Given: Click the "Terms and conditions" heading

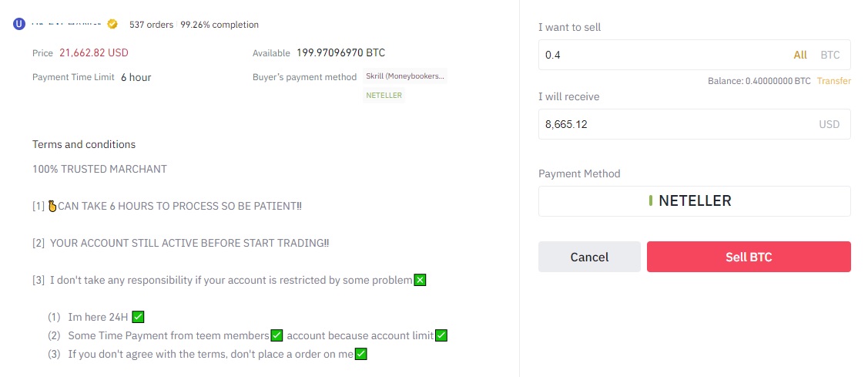Looking at the screenshot, I should coord(84,144).
